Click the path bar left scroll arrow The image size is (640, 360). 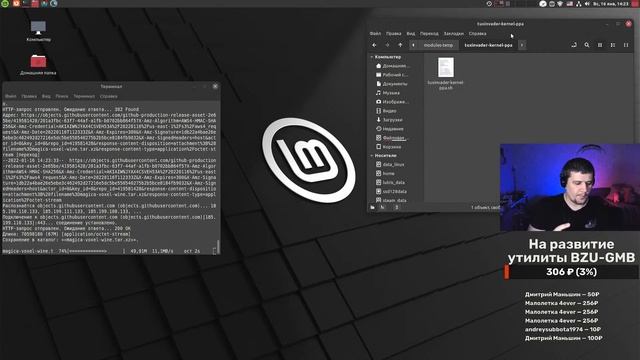coord(413,45)
